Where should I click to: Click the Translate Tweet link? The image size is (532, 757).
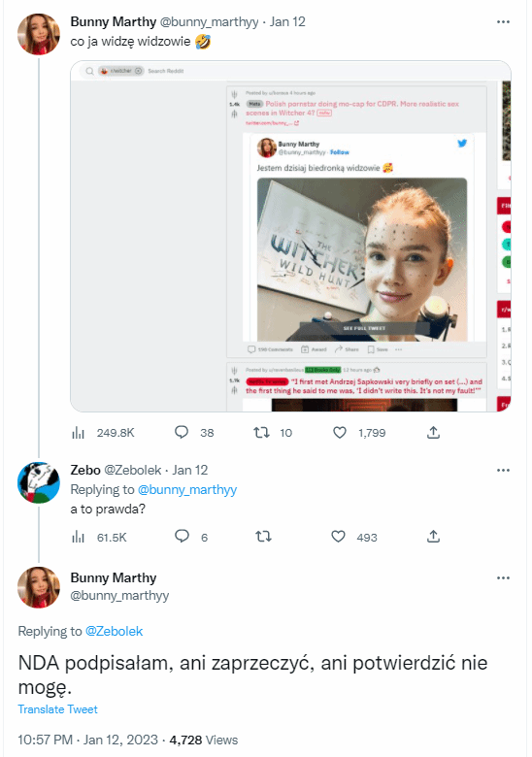57,709
